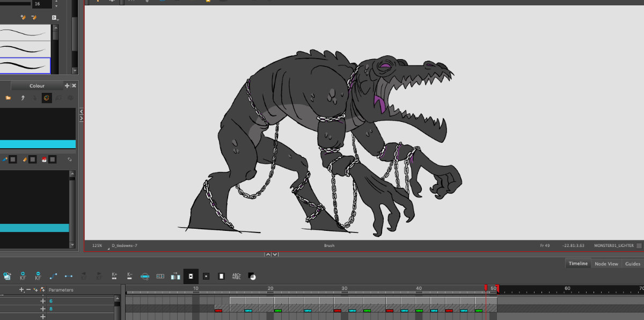Image resolution: width=644 pixels, height=320 pixels.
Task: Click the add view plus button beside Colour
Action: click(67, 86)
